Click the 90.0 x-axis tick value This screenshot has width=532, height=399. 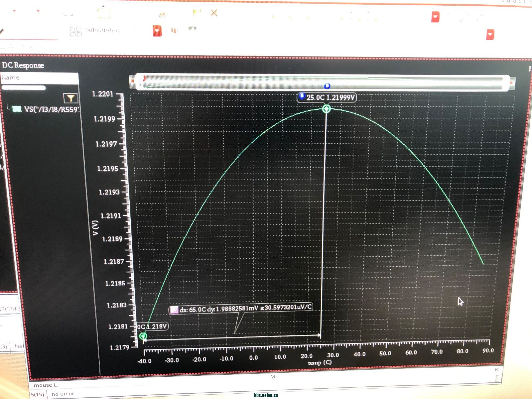click(x=488, y=350)
